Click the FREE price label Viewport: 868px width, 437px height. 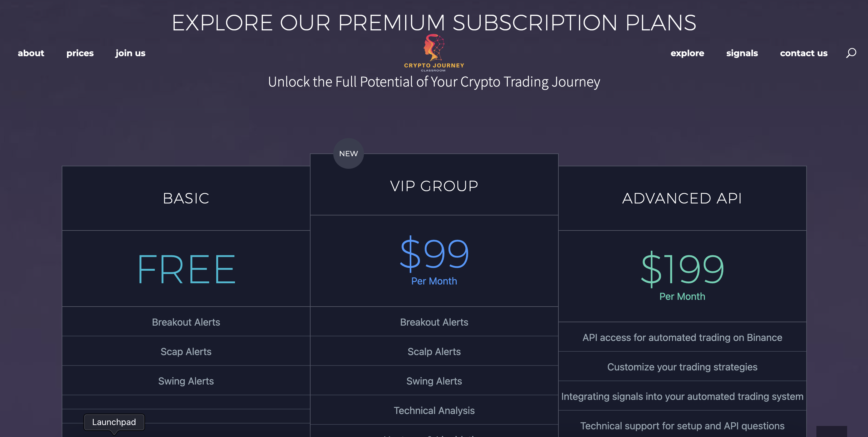click(x=186, y=269)
